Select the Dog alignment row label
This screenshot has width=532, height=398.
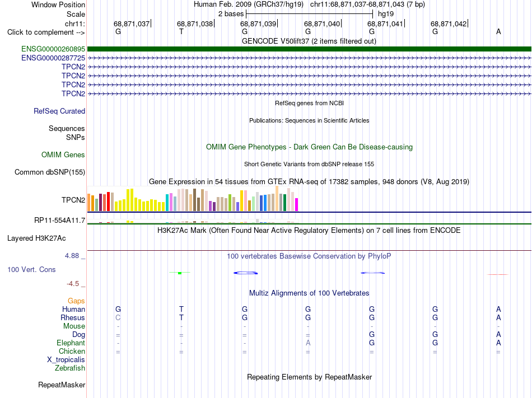[x=78, y=335]
